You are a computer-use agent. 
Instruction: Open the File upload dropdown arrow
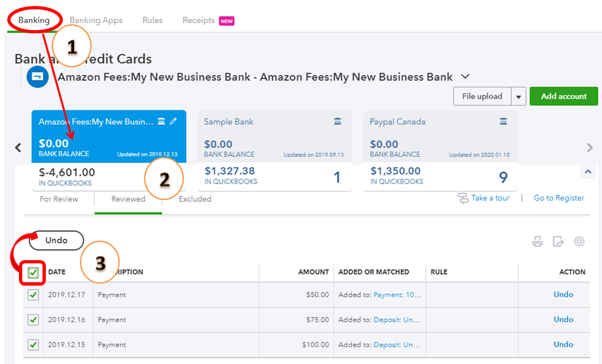[519, 97]
